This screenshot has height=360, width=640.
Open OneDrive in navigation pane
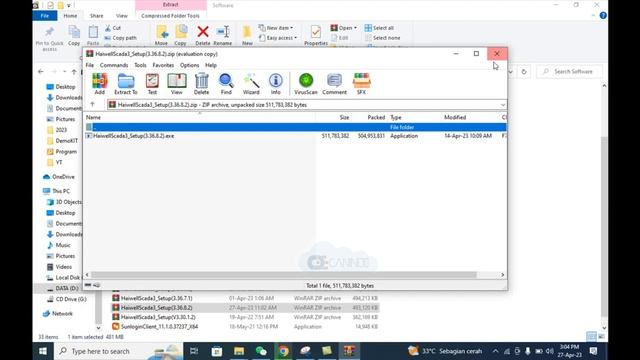59,177
